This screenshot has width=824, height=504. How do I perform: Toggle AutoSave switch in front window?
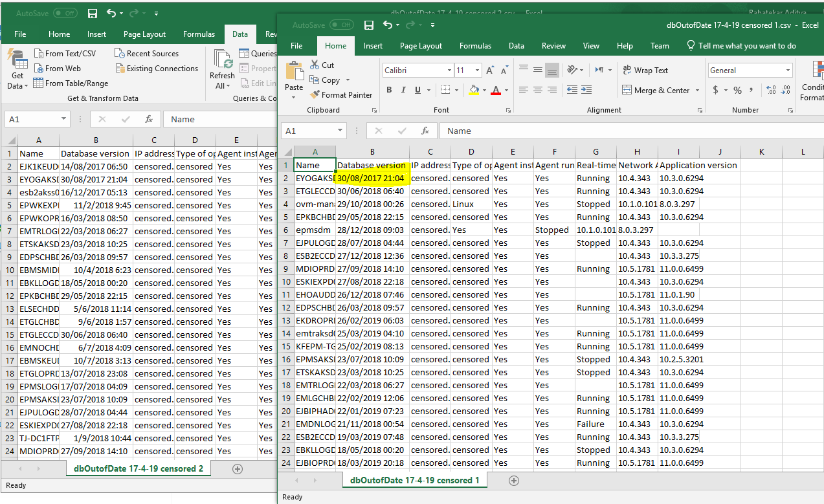pos(341,25)
